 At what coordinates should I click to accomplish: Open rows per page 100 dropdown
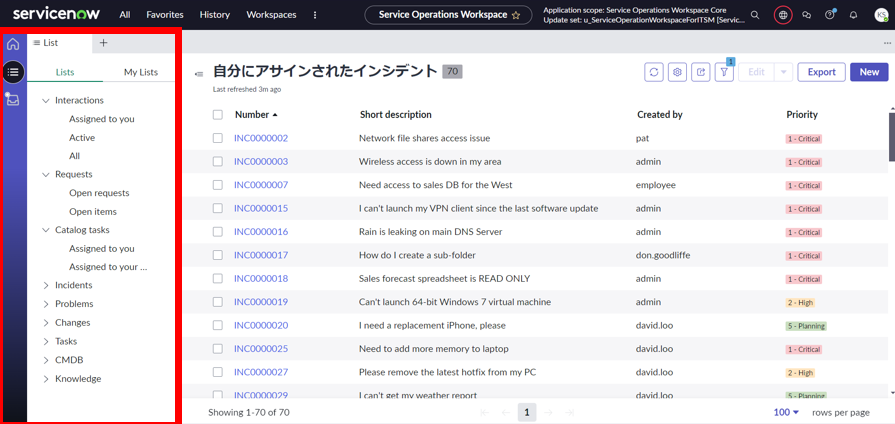click(787, 412)
